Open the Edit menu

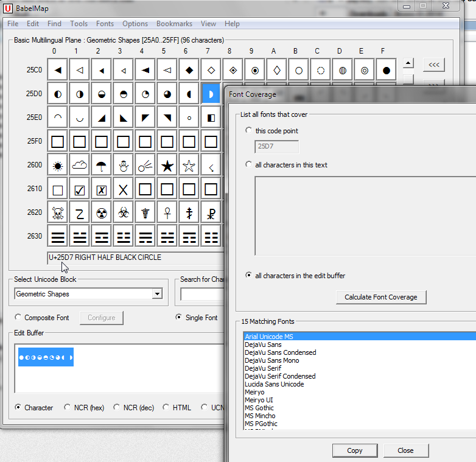point(33,24)
